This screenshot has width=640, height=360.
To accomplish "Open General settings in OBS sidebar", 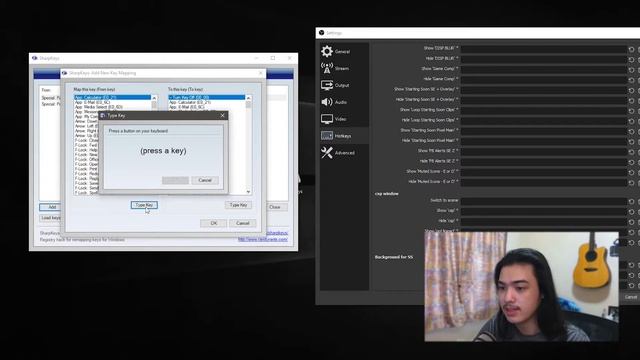I will click(x=344, y=51).
